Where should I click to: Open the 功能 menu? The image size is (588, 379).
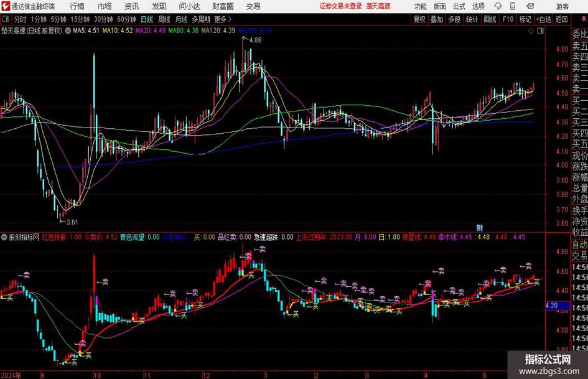tap(421, 6)
